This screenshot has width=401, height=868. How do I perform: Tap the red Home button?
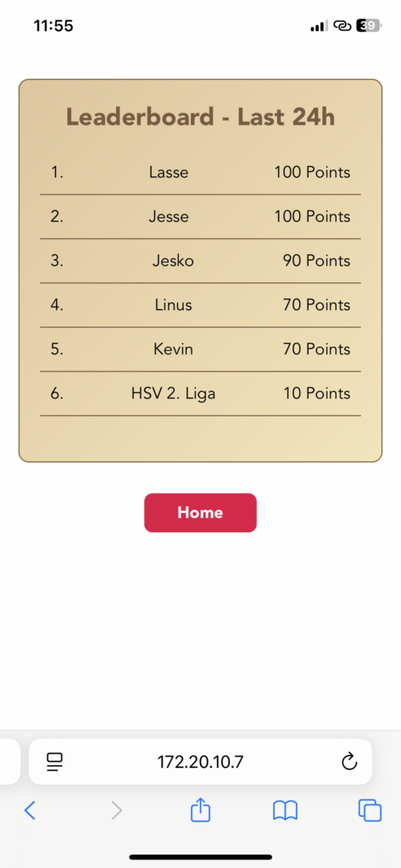click(200, 513)
